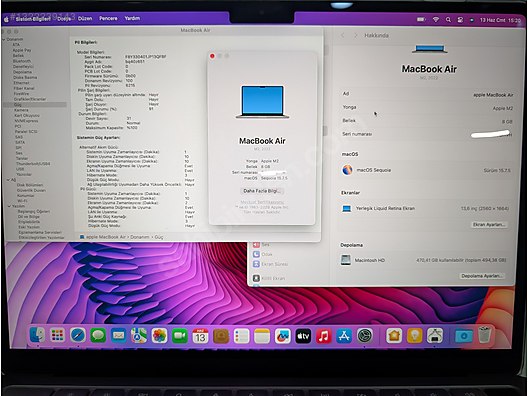Select Wi-Fi under Ağ section
Screen dimensions: 528x396
pos(23,201)
